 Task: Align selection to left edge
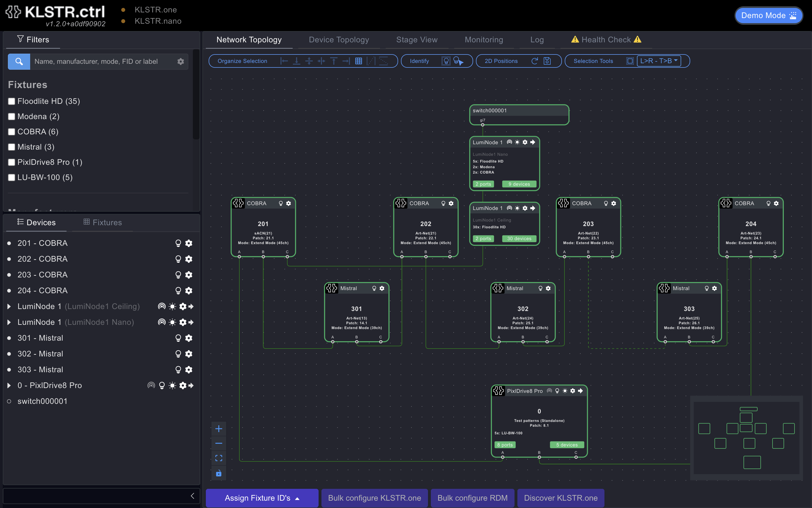point(284,61)
